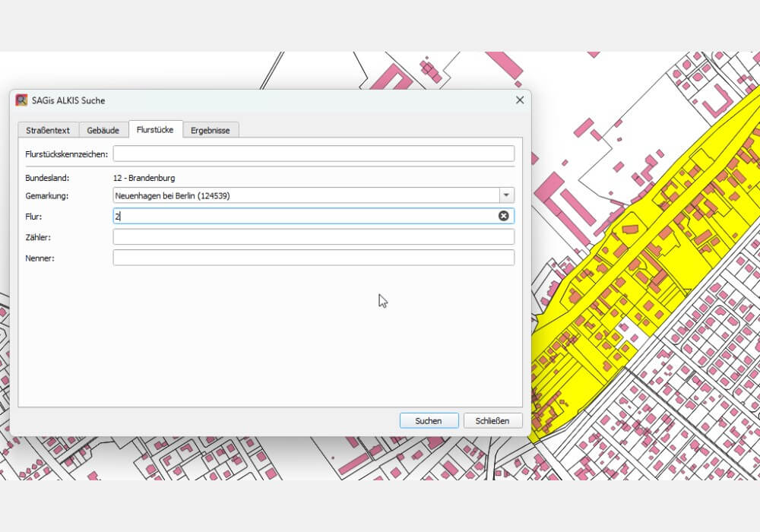This screenshot has width=760, height=532.
Task: Click the 'Flur:' label
Action: tap(33, 217)
